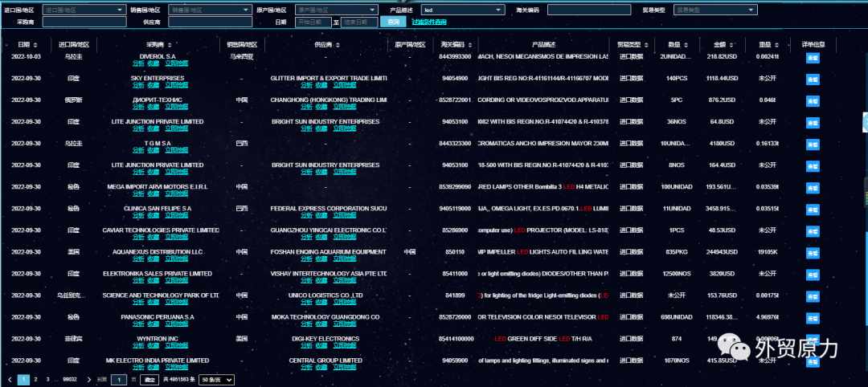The height and width of the screenshot is (387, 868).
Task: Select amount cell 4180USD
Action: (722, 143)
